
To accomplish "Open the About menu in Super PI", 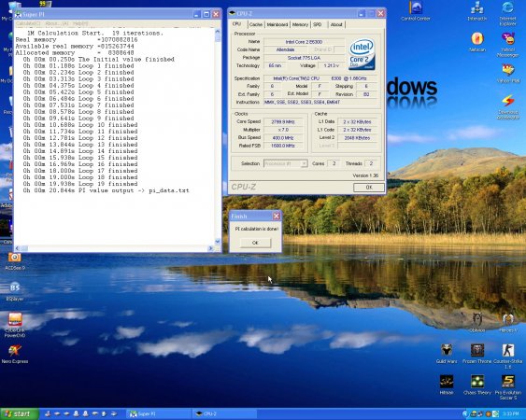I will pos(56,23).
